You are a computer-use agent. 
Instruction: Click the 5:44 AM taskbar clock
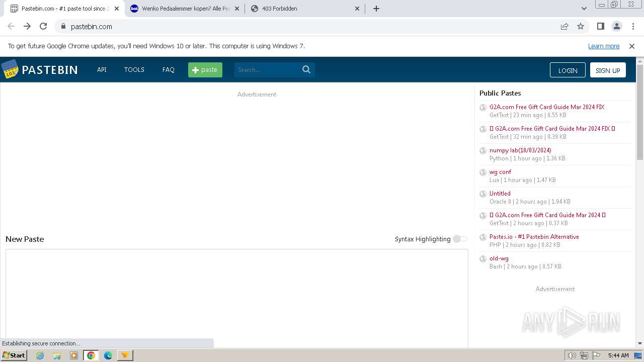[x=618, y=355]
